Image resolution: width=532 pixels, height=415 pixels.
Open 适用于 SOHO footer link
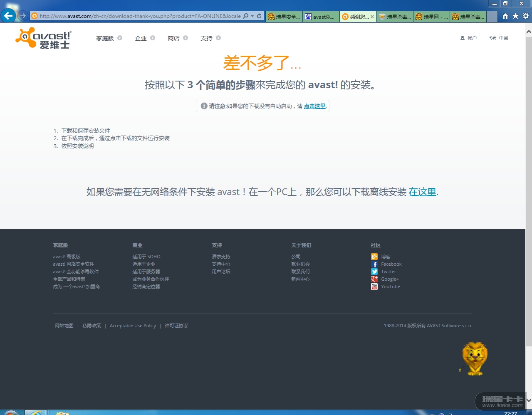pos(146,257)
